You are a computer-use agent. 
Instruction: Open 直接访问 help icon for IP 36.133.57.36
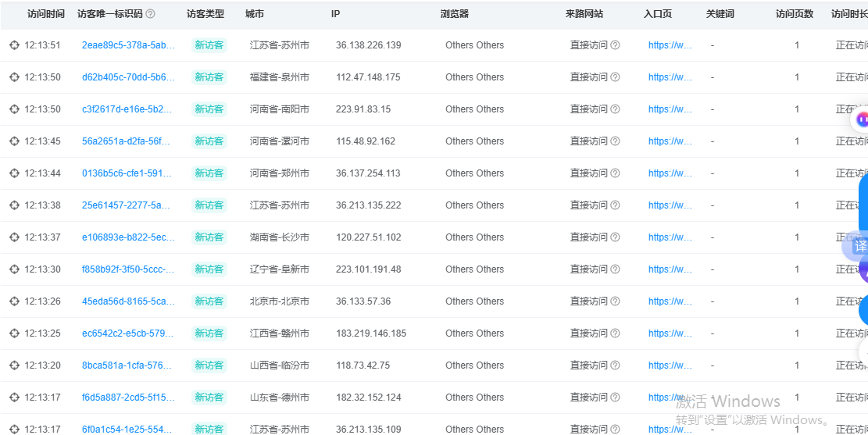pyautogui.click(x=615, y=301)
